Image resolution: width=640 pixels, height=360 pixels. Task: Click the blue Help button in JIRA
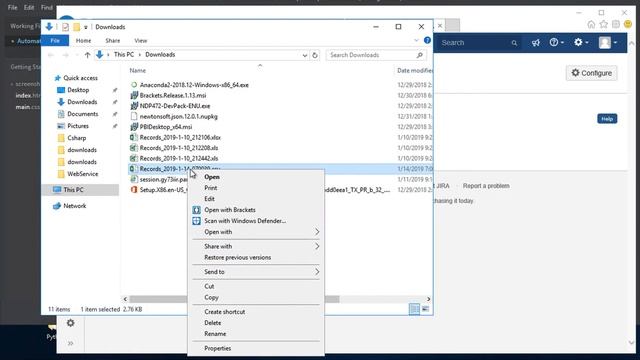tap(607, 119)
